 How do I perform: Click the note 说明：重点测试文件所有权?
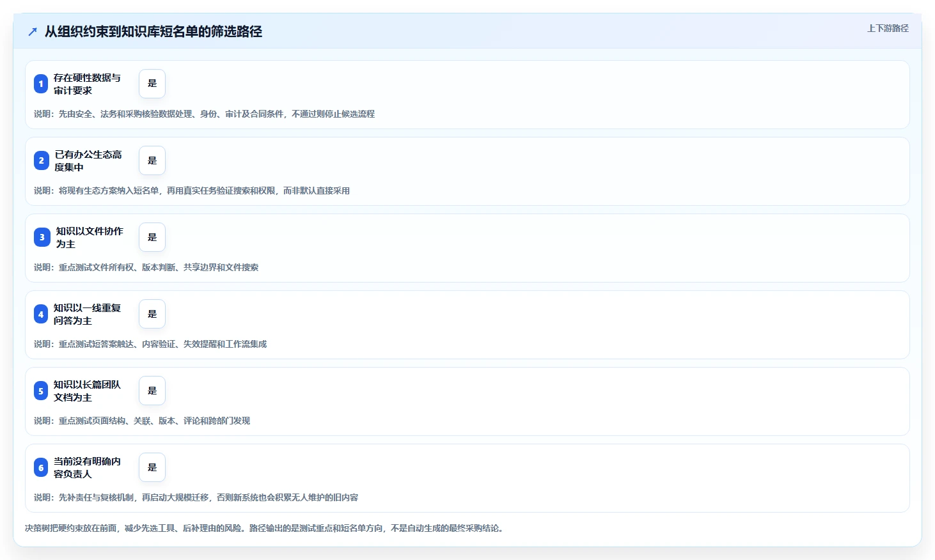point(146,267)
